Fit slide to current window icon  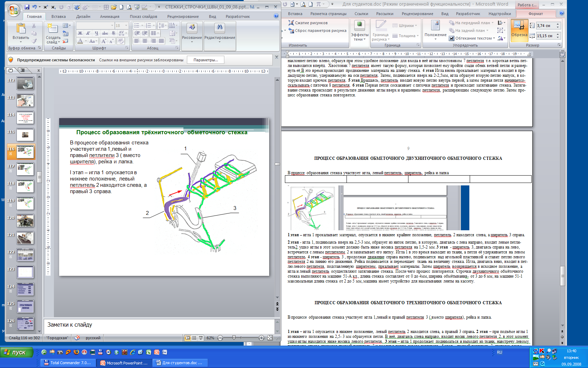pyautogui.click(x=270, y=338)
